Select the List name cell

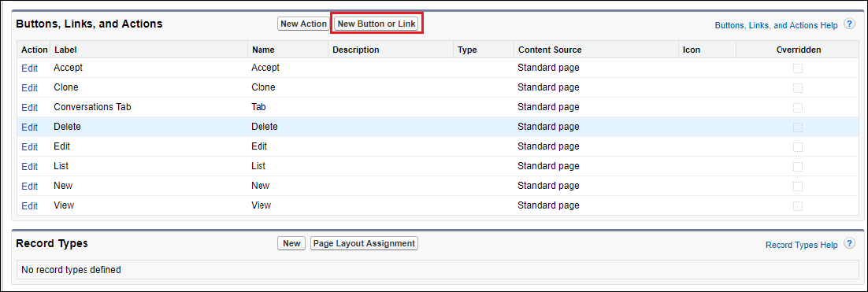click(258, 166)
